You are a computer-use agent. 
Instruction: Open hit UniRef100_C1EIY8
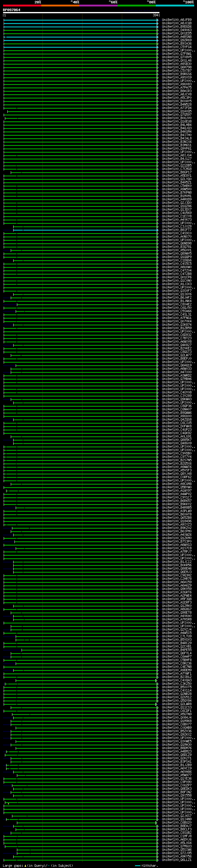176,216
